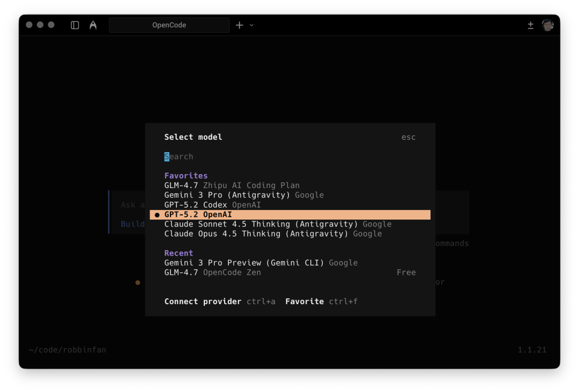Click the selected-model bullet beside GPT-5.2
This screenshot has width=579, height=392.
click(x=157, y=215)
